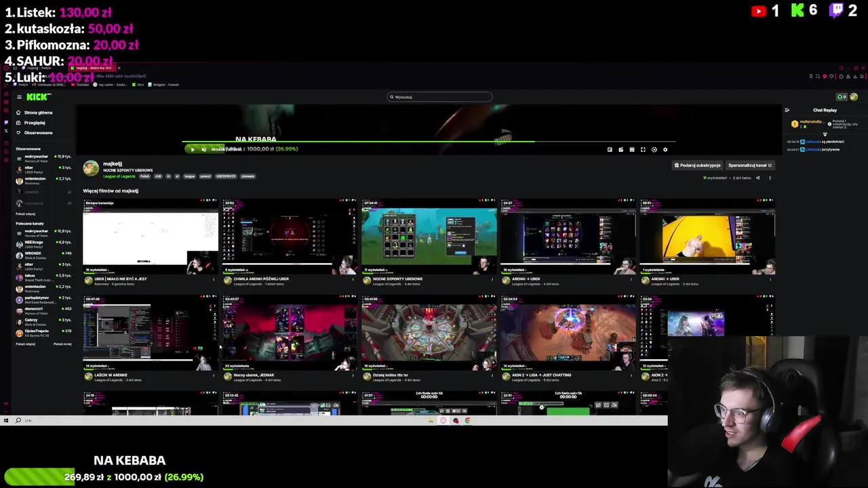The image size is (868, 488).
Task: Open parisplatynov recommended channel
Action: point(43,300)
